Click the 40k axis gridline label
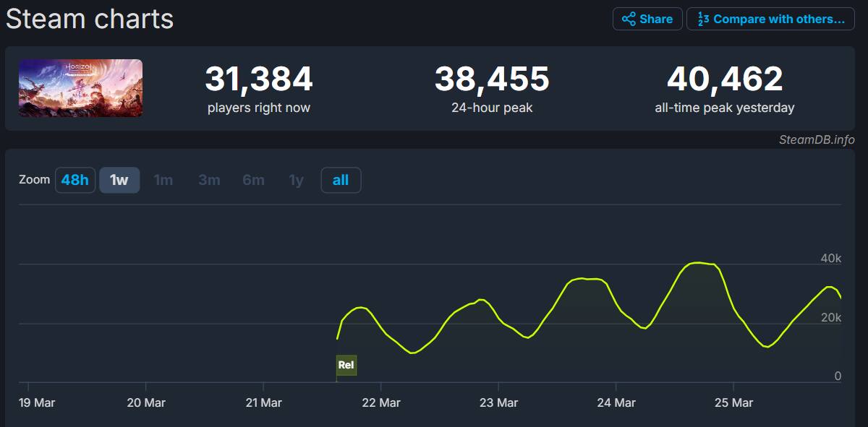The height and width of the screenshot is (427, 868). click(831, 258)
